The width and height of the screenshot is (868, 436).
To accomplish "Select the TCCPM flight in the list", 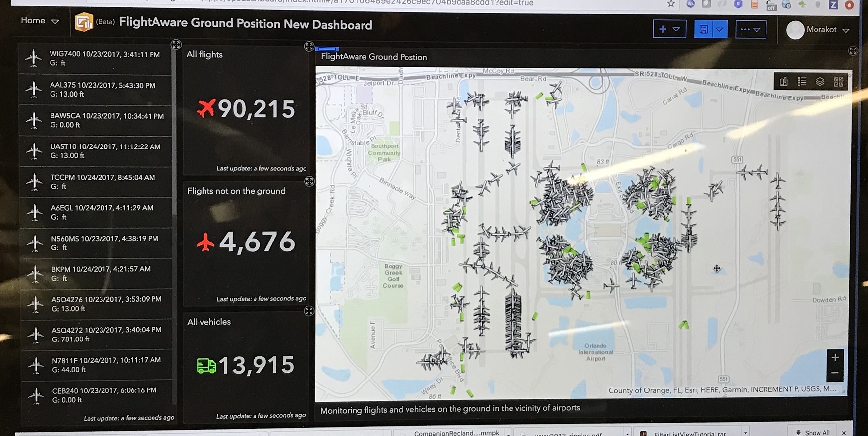I will tap(96, 182).
